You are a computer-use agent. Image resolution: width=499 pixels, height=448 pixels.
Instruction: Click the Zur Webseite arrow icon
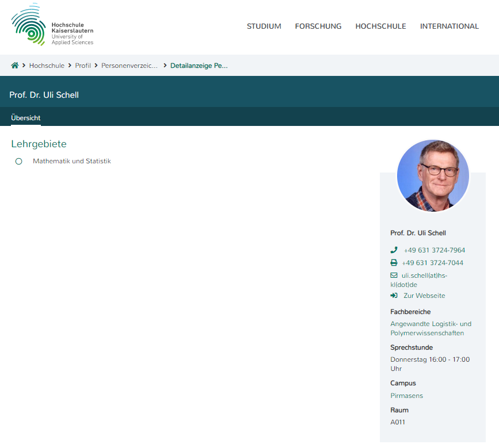point(394,296)
